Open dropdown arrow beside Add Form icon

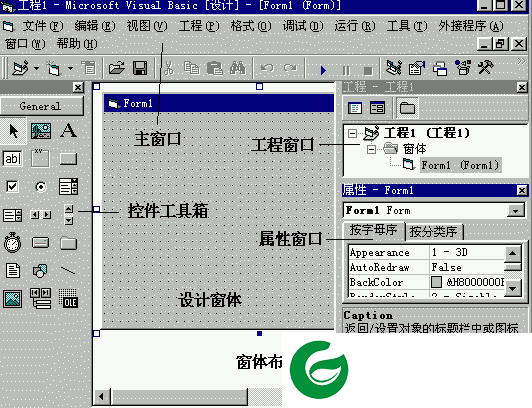pyautogui.click(x=70, y=69)
